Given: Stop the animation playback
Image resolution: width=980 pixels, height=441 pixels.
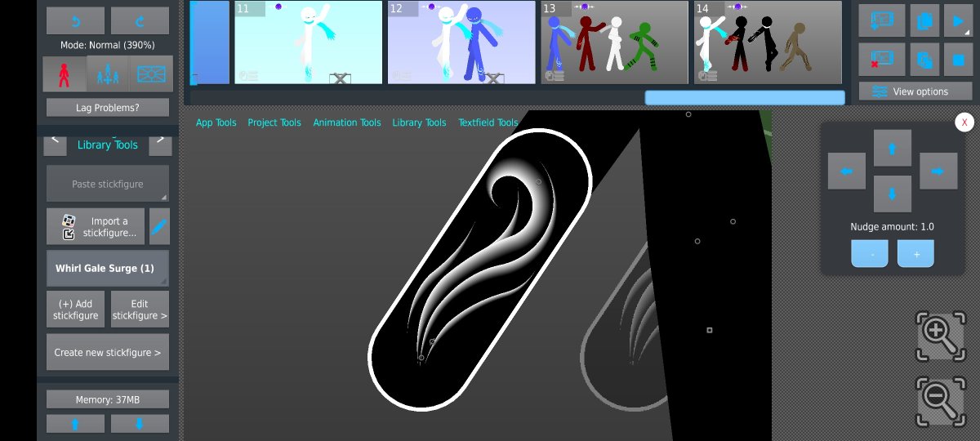Looking at the screenshot, I should [x=958, y=60].
